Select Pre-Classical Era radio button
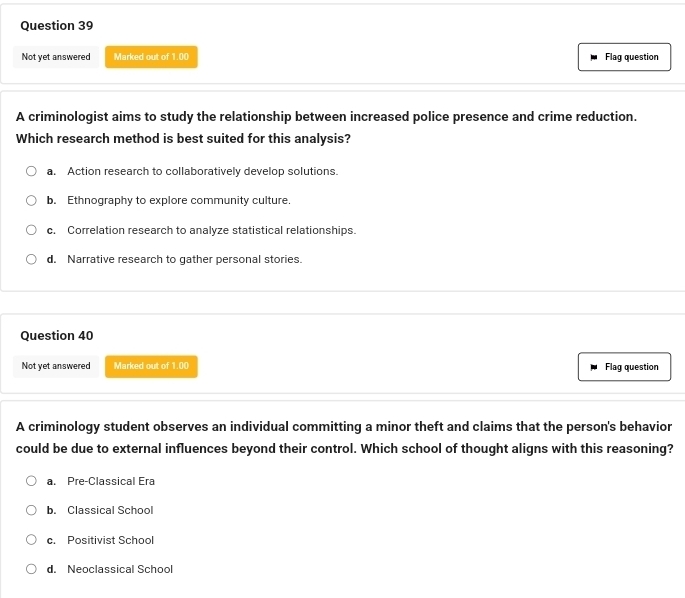The image size is (685, 598). tap(32, 482)
